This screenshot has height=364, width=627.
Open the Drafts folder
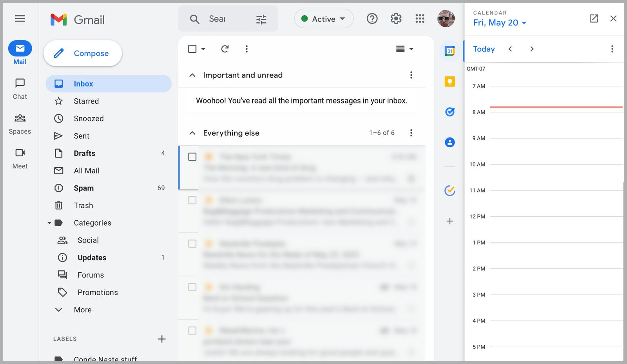coord(109,153)
